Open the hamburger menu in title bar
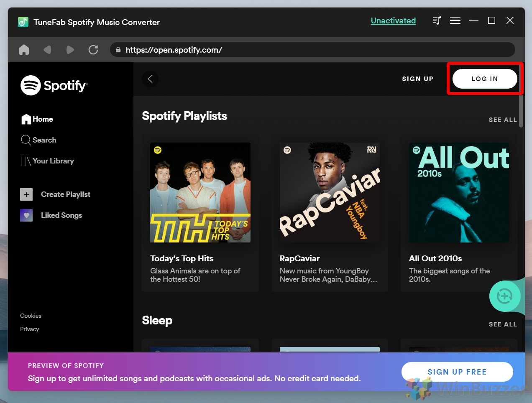The height and width of the screenshot is (403, 532). coord(455,20)
